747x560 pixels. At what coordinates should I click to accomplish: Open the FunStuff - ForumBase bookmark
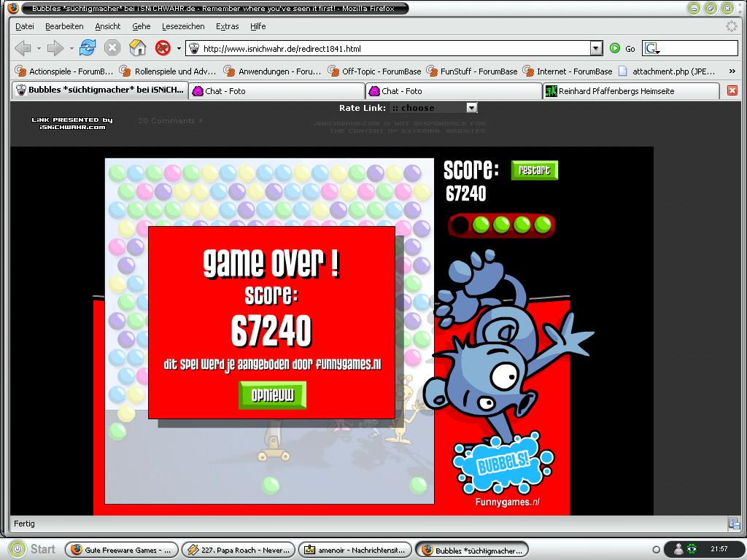click(x=472, y=71)
